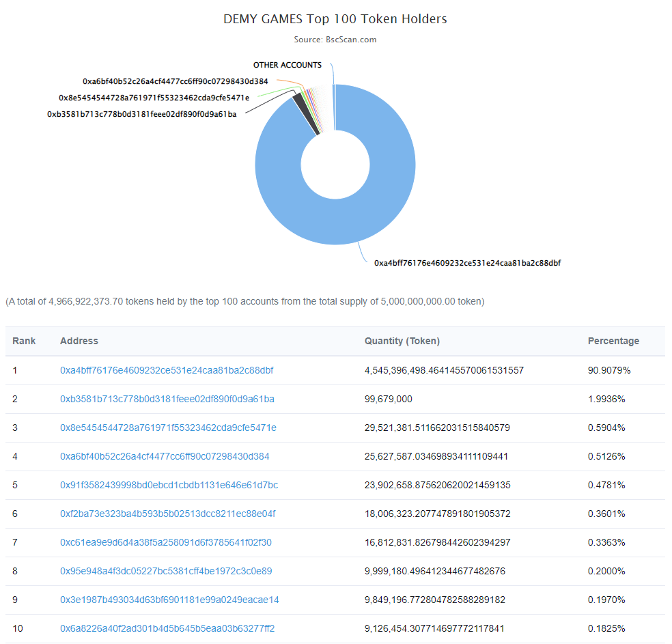Open address 0x6a8226a40f2ad301b4d5b645b5eaa03b63277ff2
Viewport: 672px width, 644px height.
(167, 628)
